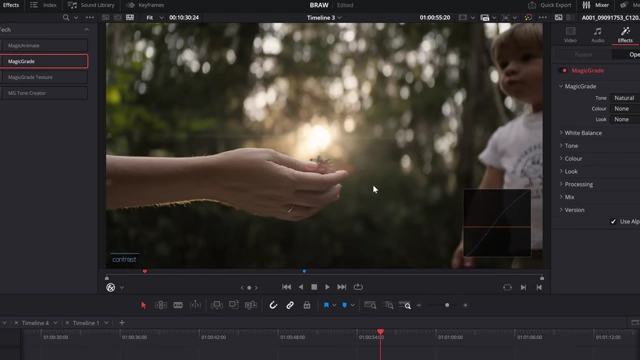
Task: Click Custom Zoom icon
Action: (405, 305)
